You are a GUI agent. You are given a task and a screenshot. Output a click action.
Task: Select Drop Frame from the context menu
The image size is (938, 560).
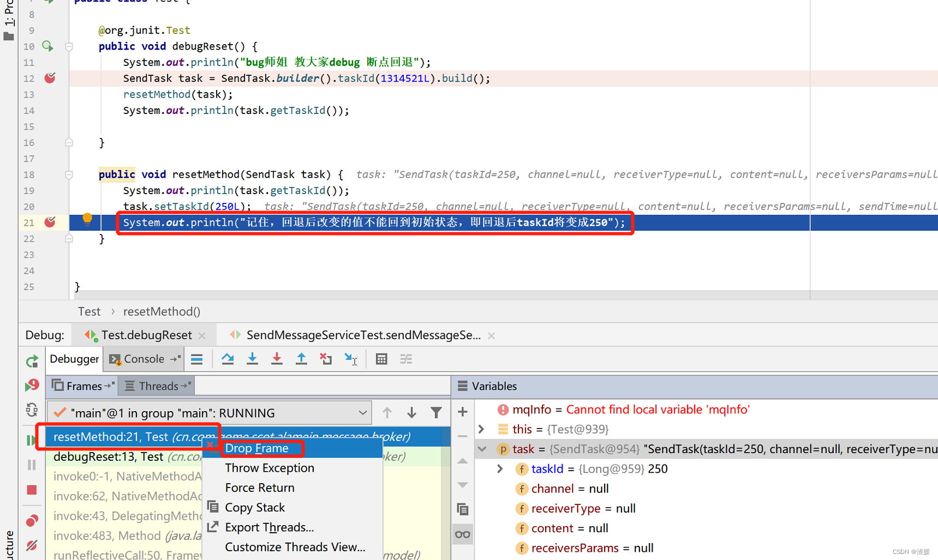pyautogui.click(x=256, y=448)
